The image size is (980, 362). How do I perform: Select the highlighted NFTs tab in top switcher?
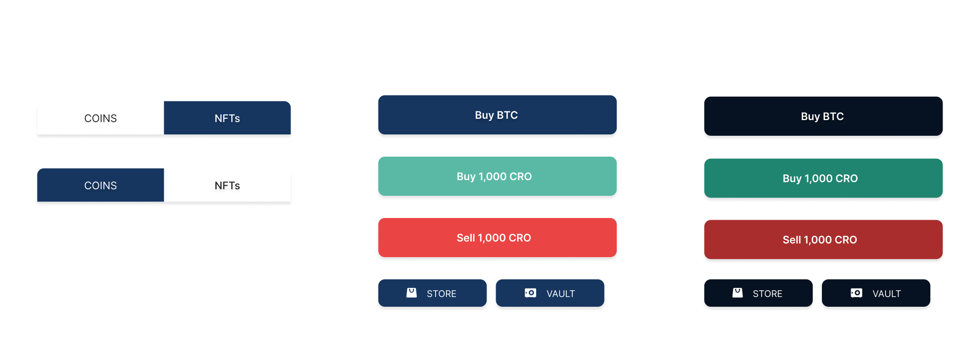coord(227,118)
